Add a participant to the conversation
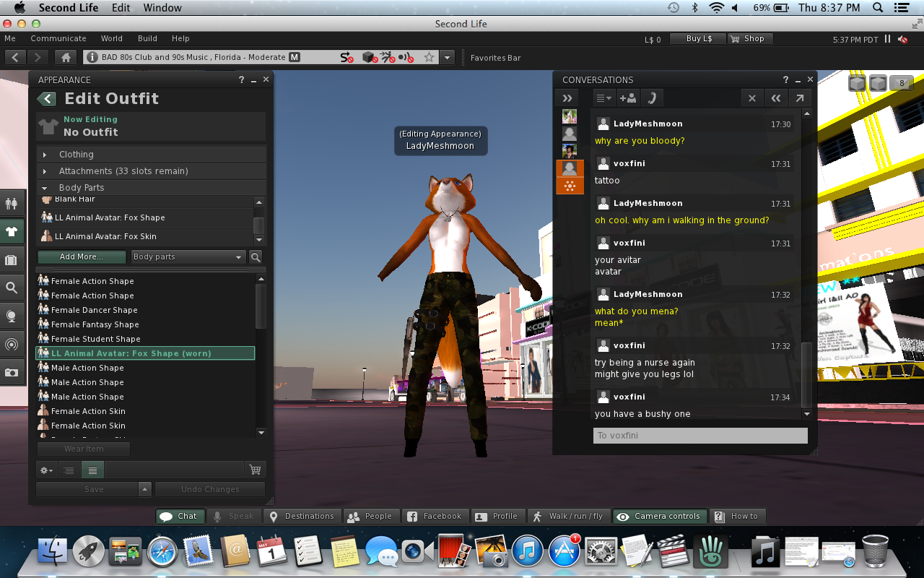 (x=627, y=98)
